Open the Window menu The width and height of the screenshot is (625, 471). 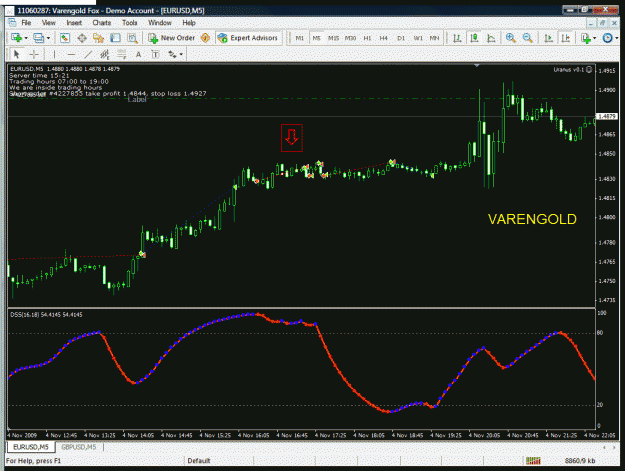click(x=160, y=23)
